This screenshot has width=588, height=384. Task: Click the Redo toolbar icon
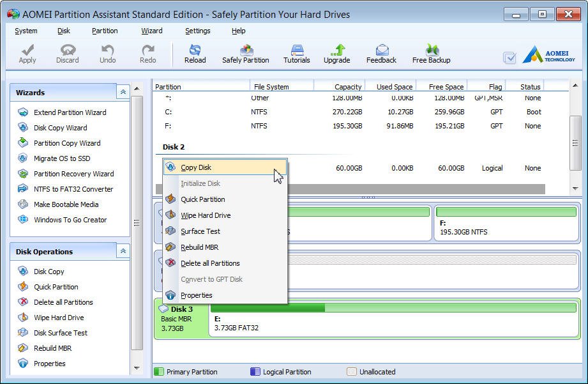(147, 54)
